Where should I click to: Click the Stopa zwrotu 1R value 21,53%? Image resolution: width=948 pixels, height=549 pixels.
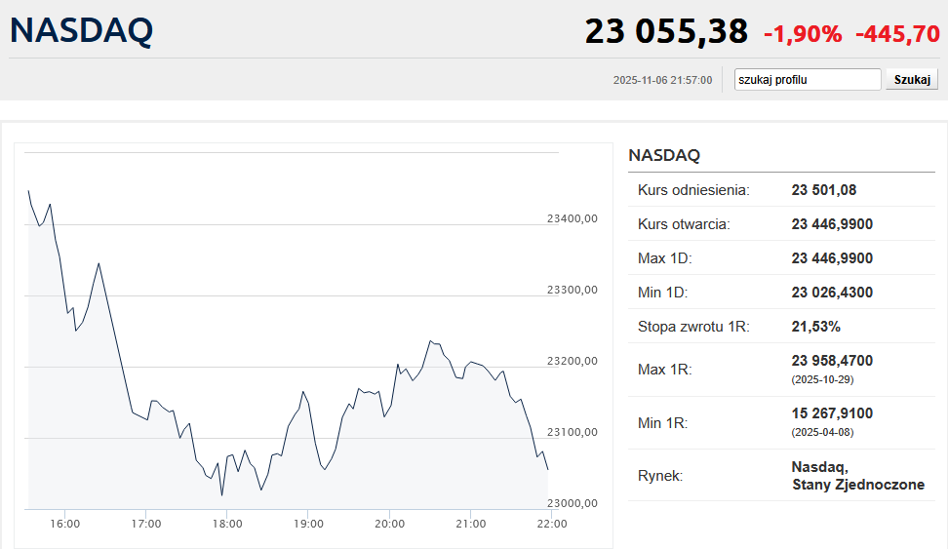coord(816,326)
